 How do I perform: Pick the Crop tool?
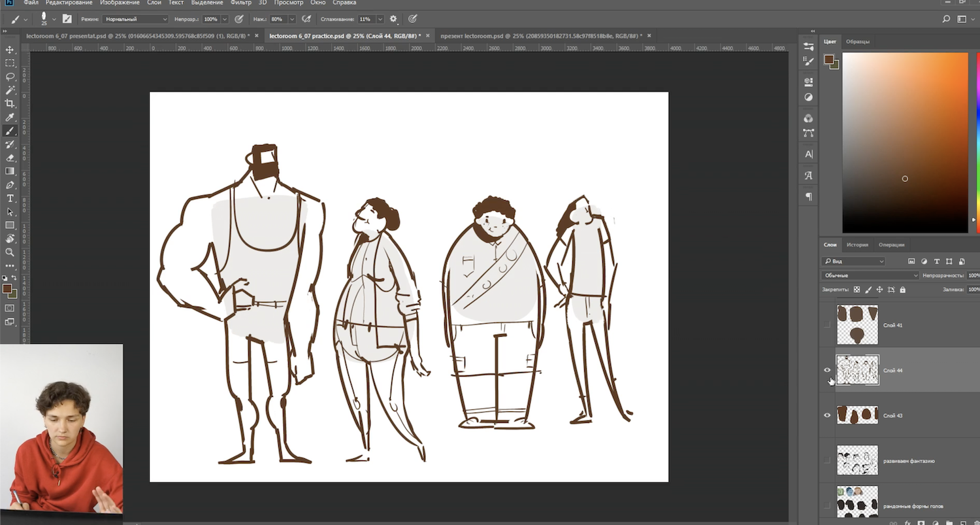(10, 103)
